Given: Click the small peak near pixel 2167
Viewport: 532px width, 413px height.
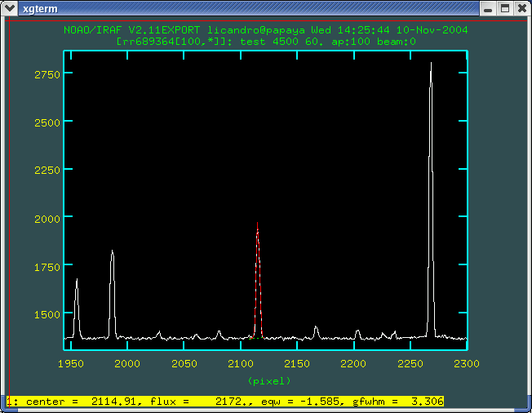Looking at the screenshot, I should pos(316,328).
